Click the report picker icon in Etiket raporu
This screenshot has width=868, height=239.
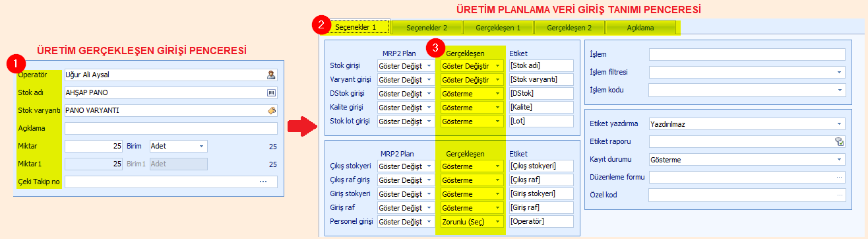pyautogui.click(x=839, y=141)
